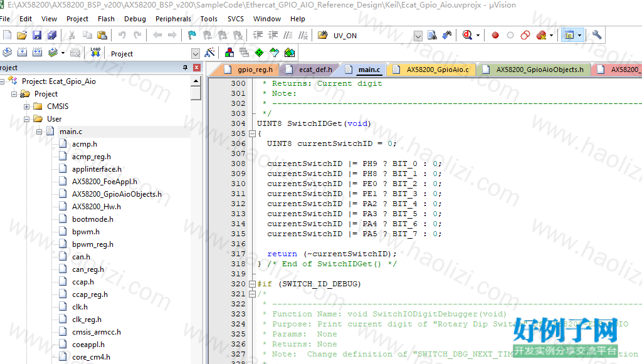
Task: Navigate backwards in the editor
Action: [x=157, y=35]
